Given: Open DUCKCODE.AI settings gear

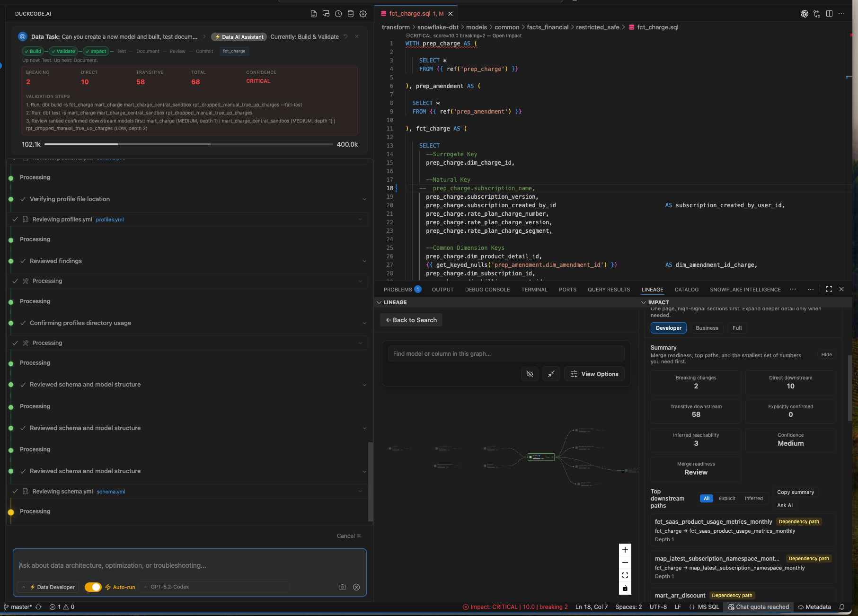Looking at the screenshot, I should click(363, 14).
